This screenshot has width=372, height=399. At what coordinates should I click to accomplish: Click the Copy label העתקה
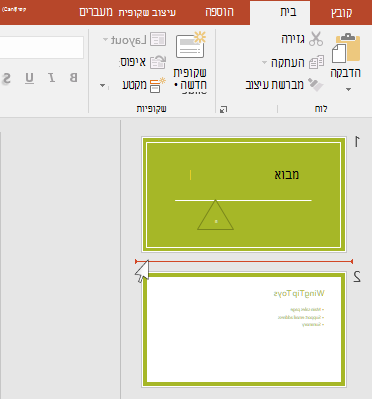point(288,62)
